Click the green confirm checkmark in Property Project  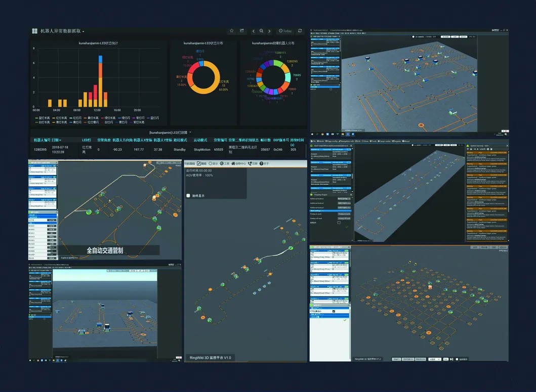tap(347, 227)
